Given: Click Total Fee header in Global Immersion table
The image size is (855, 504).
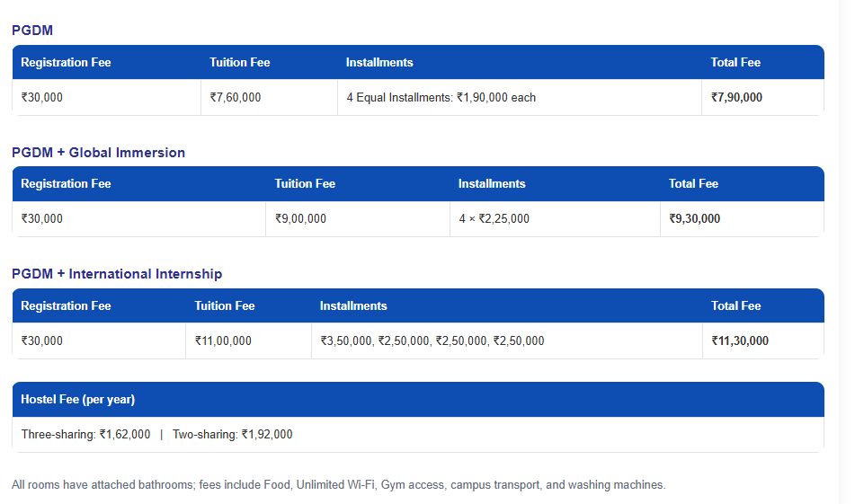Looking at the screenshot, I should [x=693, y=183].
